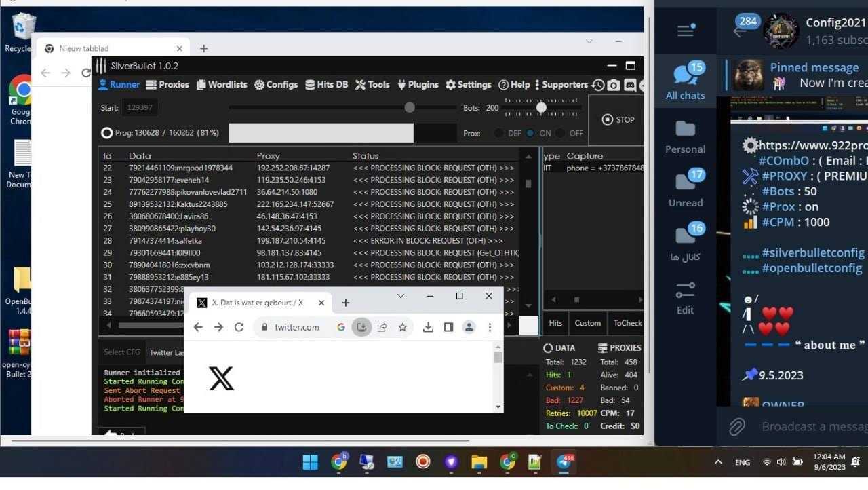Open the Supporters section
The width and height of the screenshot is (868, 490).
point(561,85)
